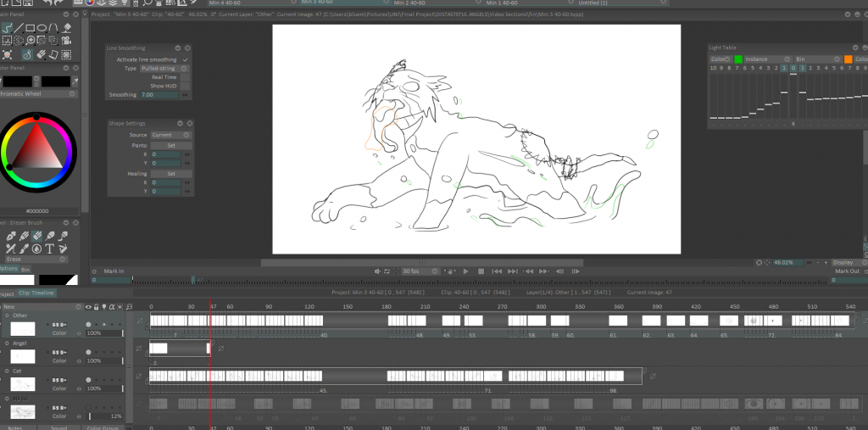Toggle light table level 1 before current frame
Viewport: 868px width, 430px height.
783,68
